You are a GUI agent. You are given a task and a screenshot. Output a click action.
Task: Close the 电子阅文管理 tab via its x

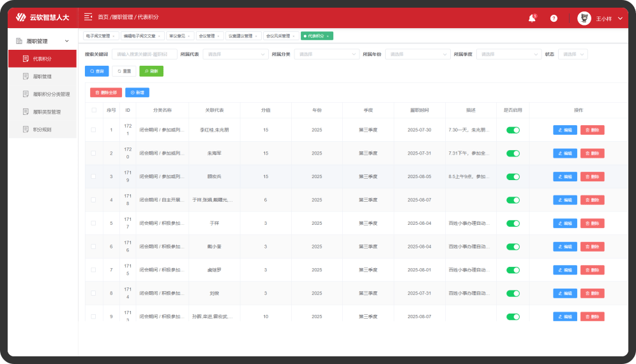pyautogui.click(x=114, y=36)
